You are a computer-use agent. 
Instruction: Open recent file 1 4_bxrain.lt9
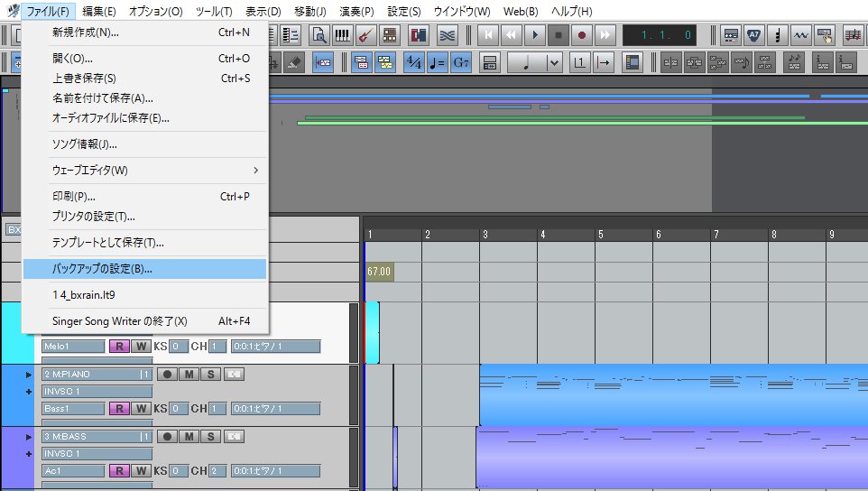click(145, 294)
